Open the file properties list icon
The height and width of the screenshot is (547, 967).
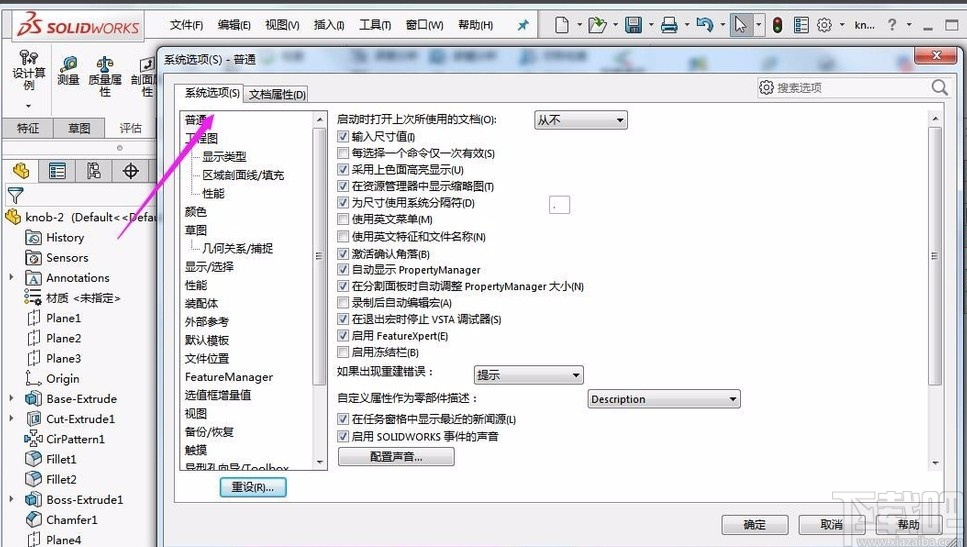(x=801, y=25)
